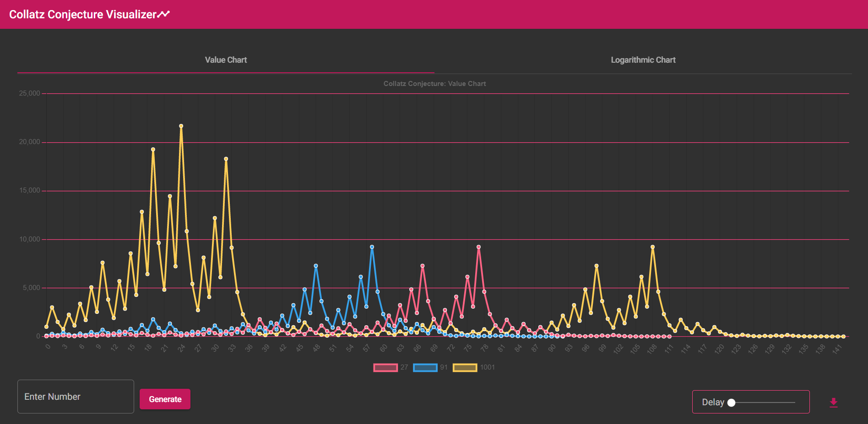Image resolution: width=868 pixels, height=424 pixels.
Task: Click the far right end of Delay track
Action: click(x=794, y=403)
